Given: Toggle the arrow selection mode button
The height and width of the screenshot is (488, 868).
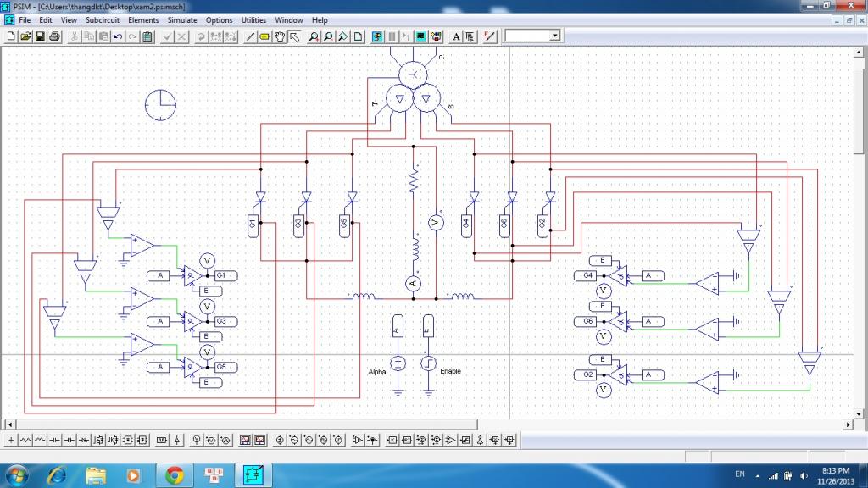Looking at the screenshot, I should [294, 36].
